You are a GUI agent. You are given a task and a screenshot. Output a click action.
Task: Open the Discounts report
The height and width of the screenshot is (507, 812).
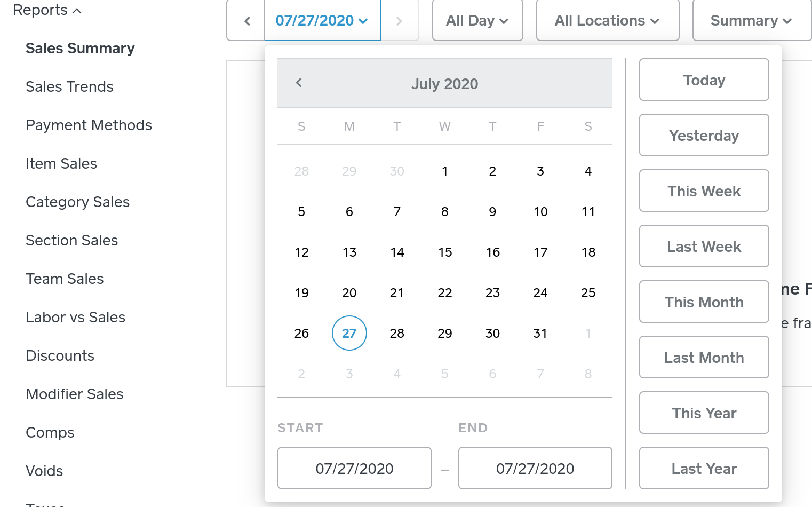60,355
